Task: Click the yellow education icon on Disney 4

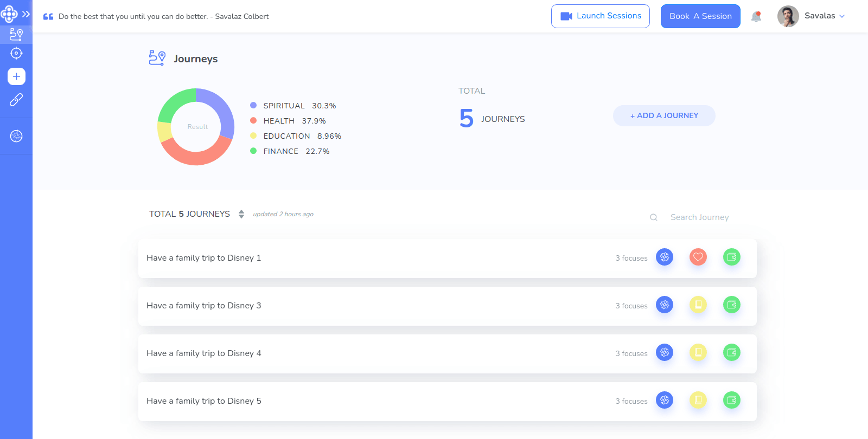Action: point(698,352)
